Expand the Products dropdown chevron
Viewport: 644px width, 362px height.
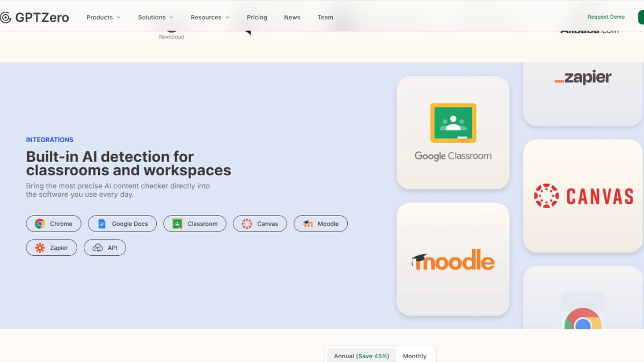tap(119, 17)
